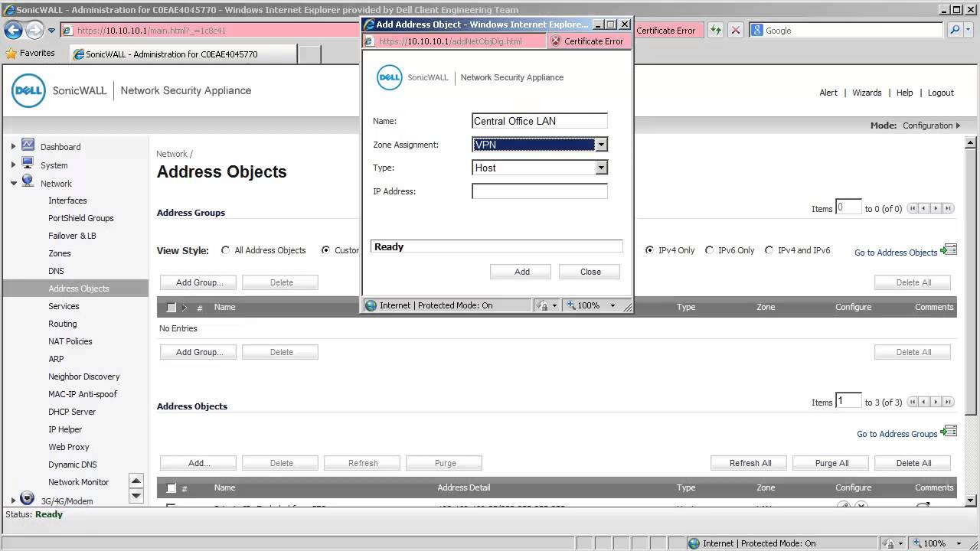Select the IPv4 Only radio button
This screenshot has width=980, height=551.
click(x=650, y=250)
